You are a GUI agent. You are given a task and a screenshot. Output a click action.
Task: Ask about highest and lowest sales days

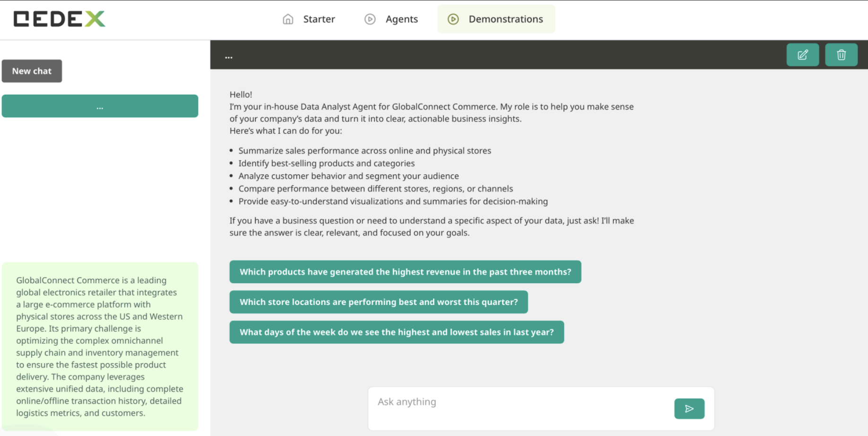tap(396, 332)
